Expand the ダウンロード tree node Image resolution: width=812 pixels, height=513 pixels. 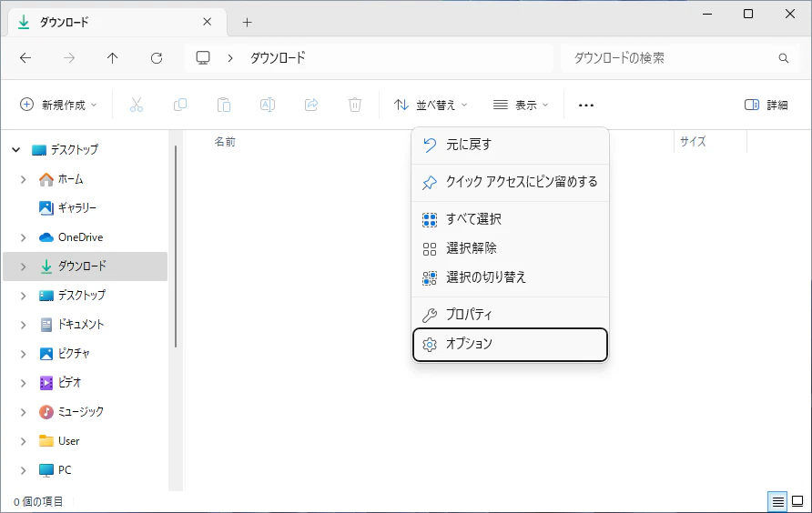(23, 267)
